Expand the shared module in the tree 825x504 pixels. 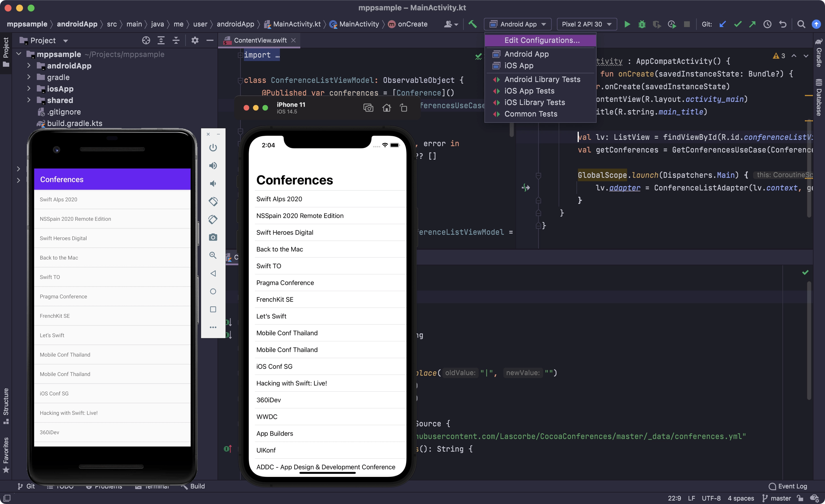[28, 100]
